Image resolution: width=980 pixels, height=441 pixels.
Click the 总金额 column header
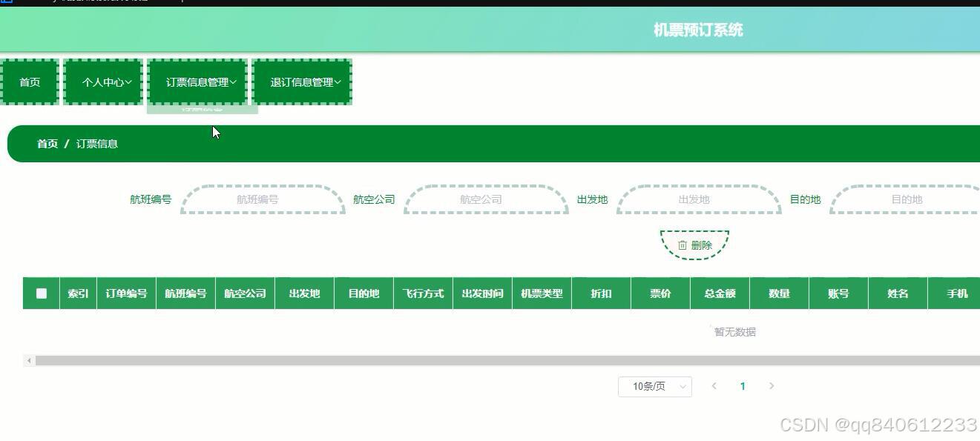click(720, 294)
